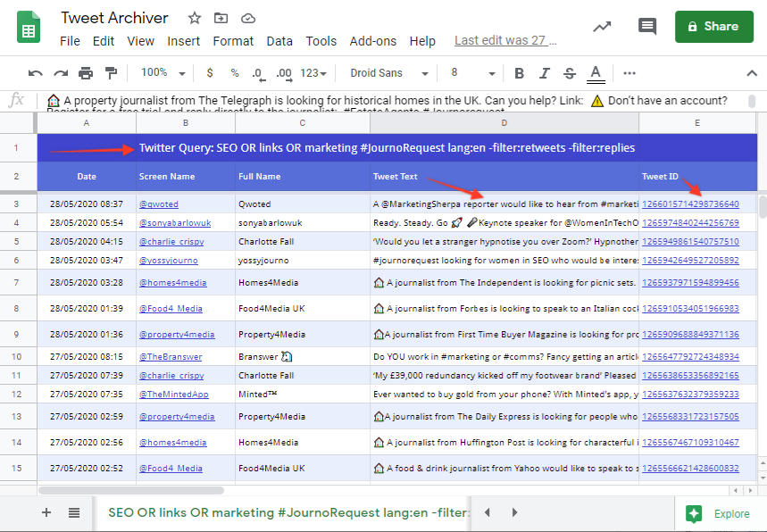Select column A header

pyautogui.click(x=87, y=122)
